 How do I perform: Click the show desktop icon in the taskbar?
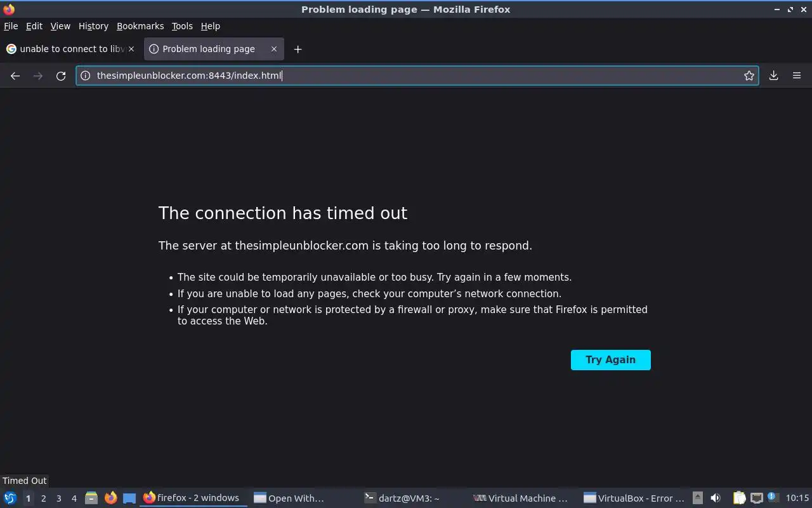[129, 498]
